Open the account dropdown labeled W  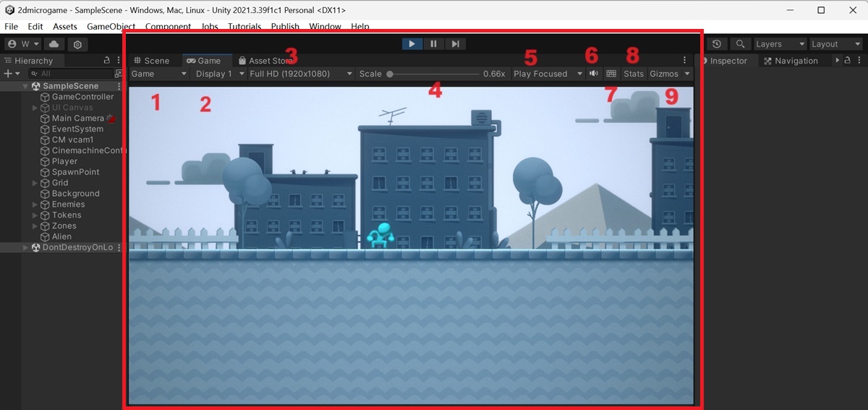[x=24, y=44]
